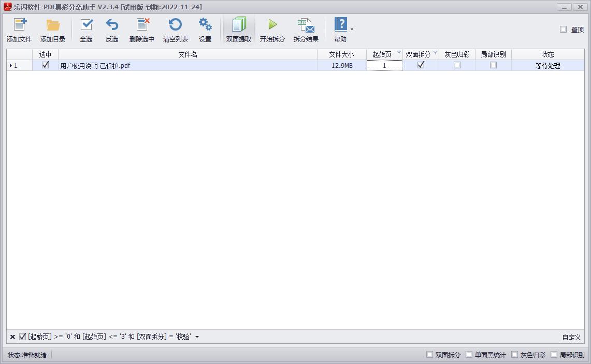591x364 pixels.
Task: Click the 添加目录 folder icon
Action: pos(53,25)
